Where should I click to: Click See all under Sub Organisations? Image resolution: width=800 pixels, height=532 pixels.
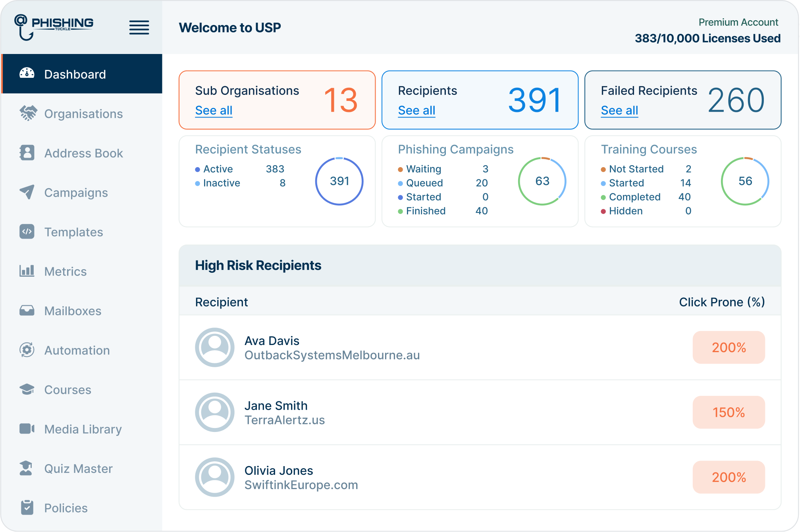pos(214,110)
